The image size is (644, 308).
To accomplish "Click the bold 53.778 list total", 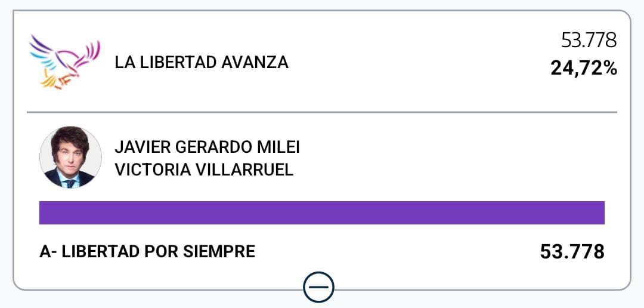I will pyautogui.click(x=572, y=252).
